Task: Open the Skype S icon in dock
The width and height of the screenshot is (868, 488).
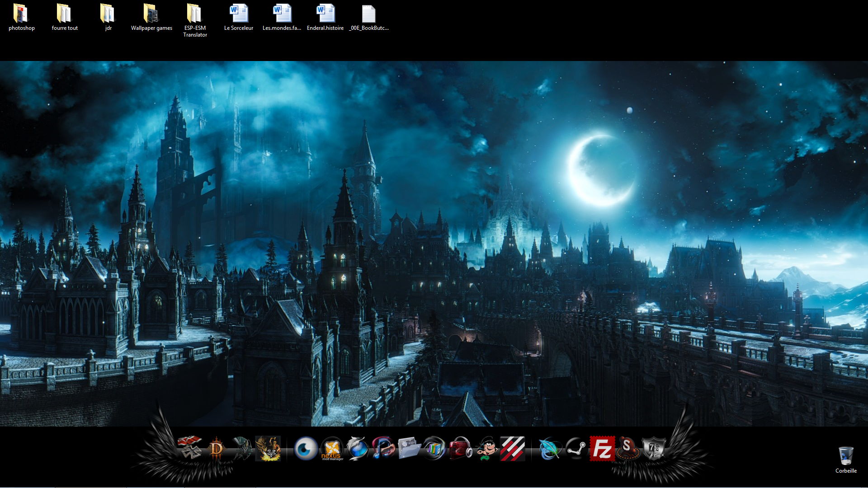Action: click(628, 448)
